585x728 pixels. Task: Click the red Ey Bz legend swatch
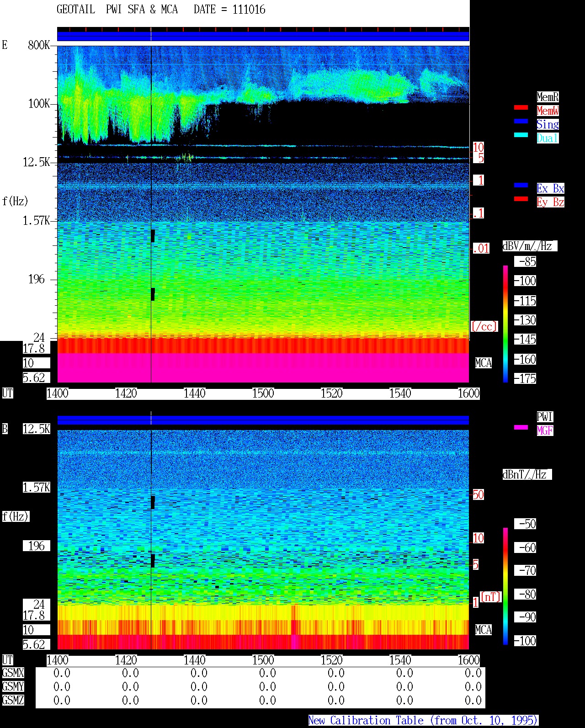tap(521, 199)
